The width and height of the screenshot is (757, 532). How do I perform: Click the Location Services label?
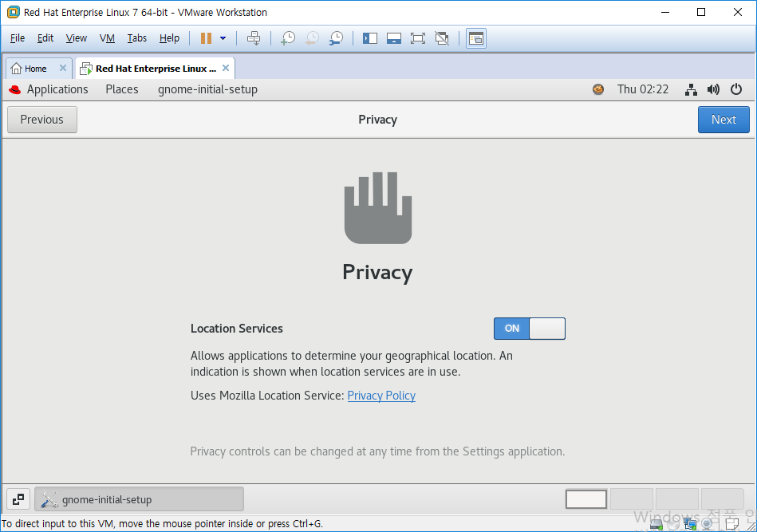[237, 329]
